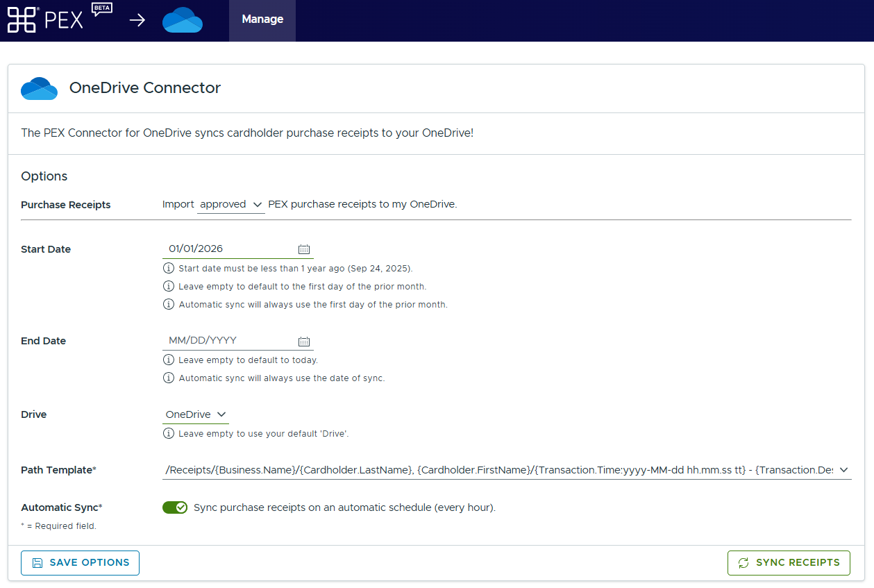Click the '* = Required field.' note
The image size is (874, 588).
tap(58, 526)
